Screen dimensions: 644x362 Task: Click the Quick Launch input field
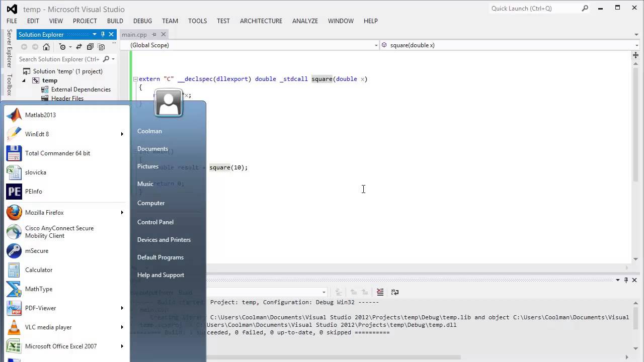click(534, 8)
